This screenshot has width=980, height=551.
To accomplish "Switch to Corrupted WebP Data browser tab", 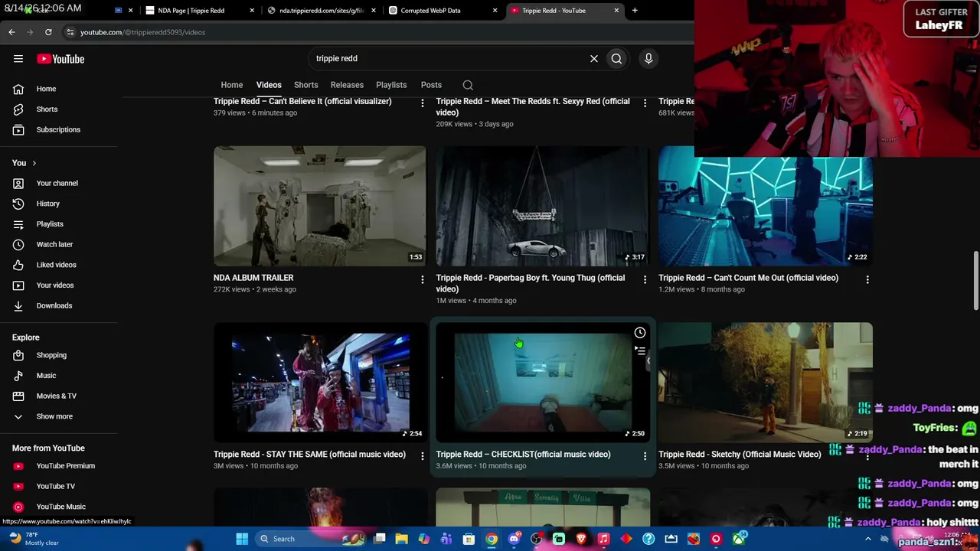I will coord(443,11).
